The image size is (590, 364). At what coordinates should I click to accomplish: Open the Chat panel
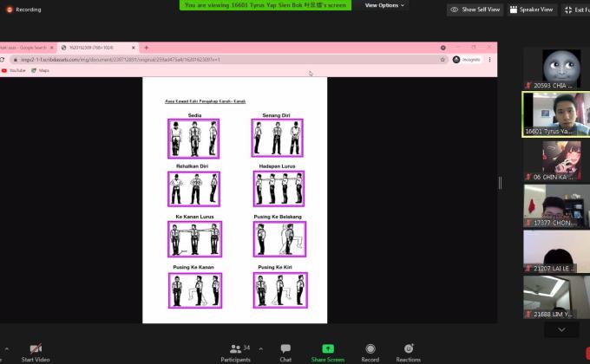click(285, 348)
